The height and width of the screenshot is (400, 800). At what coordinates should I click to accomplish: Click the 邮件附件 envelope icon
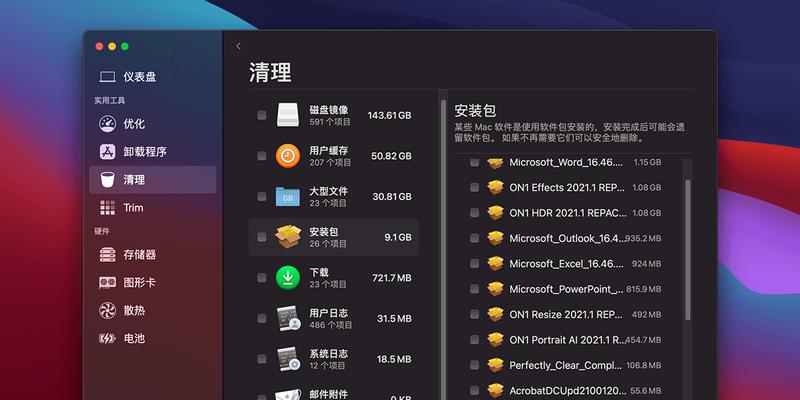pyautogui.click(x=288, y=394)
